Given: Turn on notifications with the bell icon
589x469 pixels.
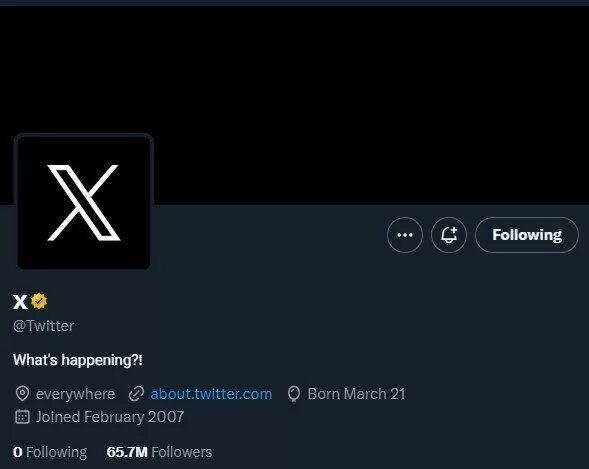Looking at the screenshot, I should 449,235.
